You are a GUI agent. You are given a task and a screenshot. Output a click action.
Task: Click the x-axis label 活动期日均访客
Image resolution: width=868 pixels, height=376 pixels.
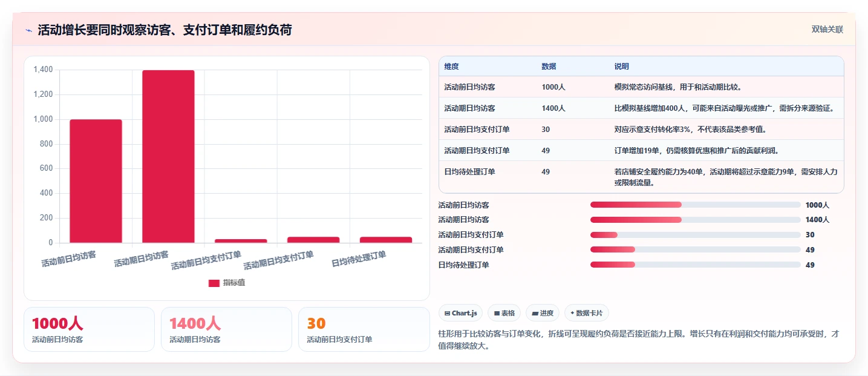pyautogui.click(x=141, y=259)
